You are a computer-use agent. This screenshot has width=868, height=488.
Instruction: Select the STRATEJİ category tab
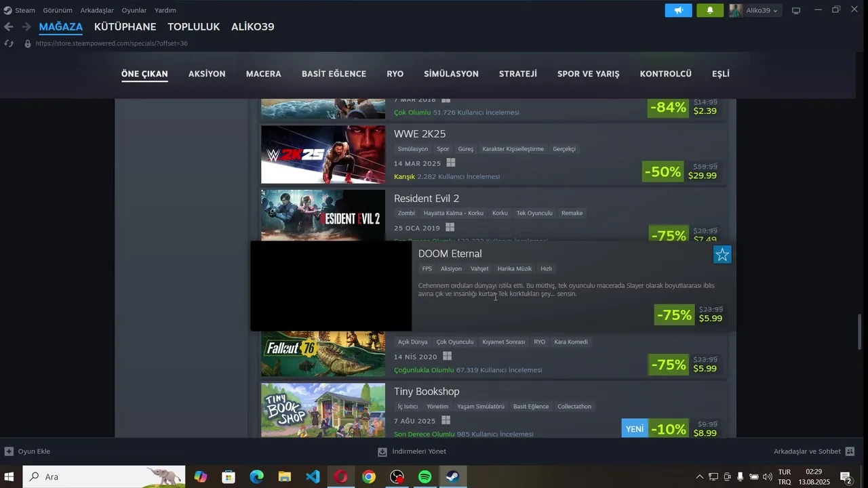518,74
